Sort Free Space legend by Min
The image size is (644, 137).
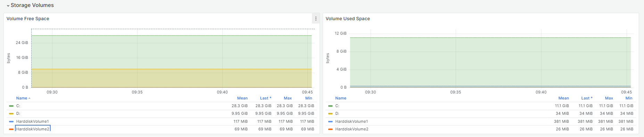[x=308, y=98]
